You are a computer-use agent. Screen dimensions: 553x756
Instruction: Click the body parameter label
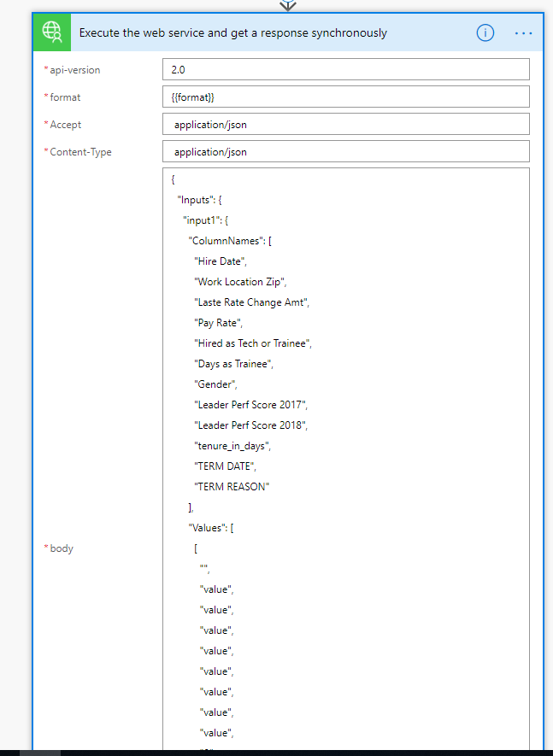click(62, 548)
